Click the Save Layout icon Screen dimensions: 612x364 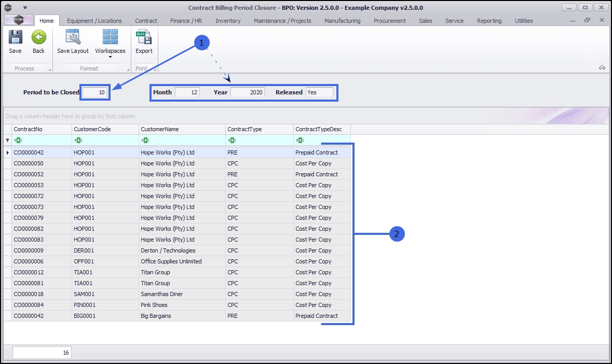click(73, 37)
